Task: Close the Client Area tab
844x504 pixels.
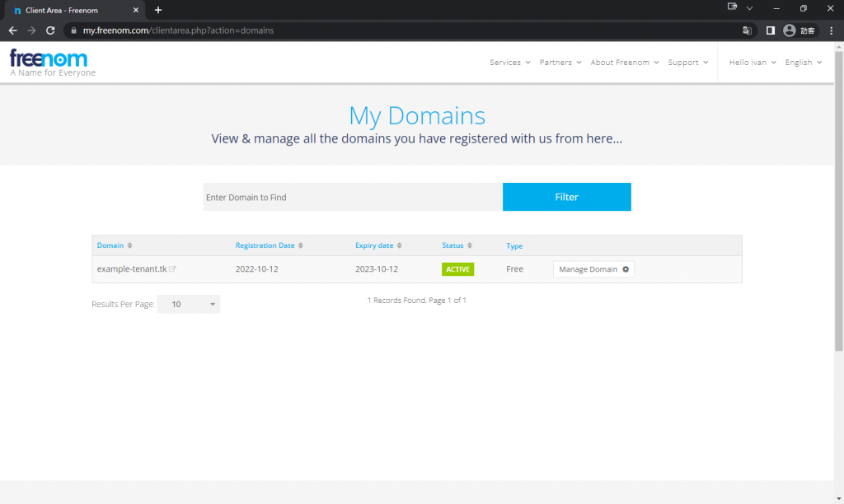Action: [136, 10]
